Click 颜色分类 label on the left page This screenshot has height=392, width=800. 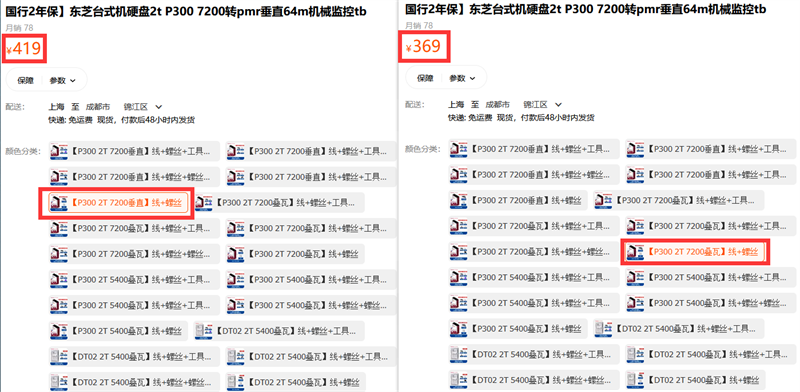(22, 151)
